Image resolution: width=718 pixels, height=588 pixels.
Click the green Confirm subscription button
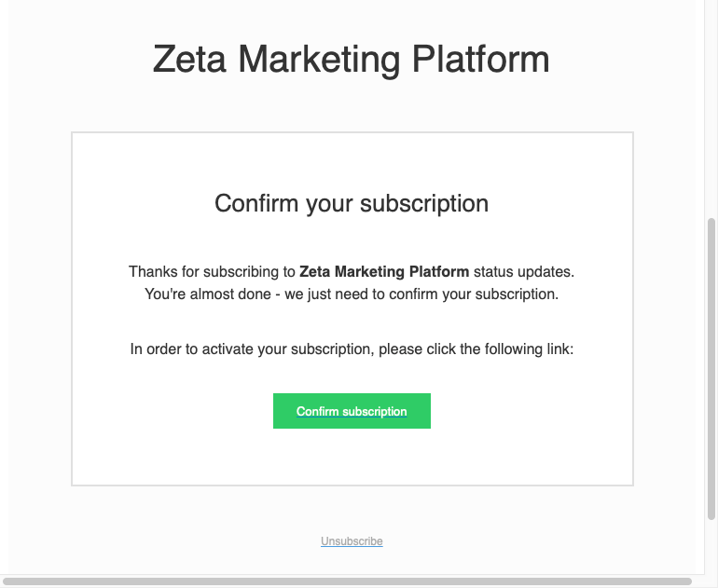point(352,411)
